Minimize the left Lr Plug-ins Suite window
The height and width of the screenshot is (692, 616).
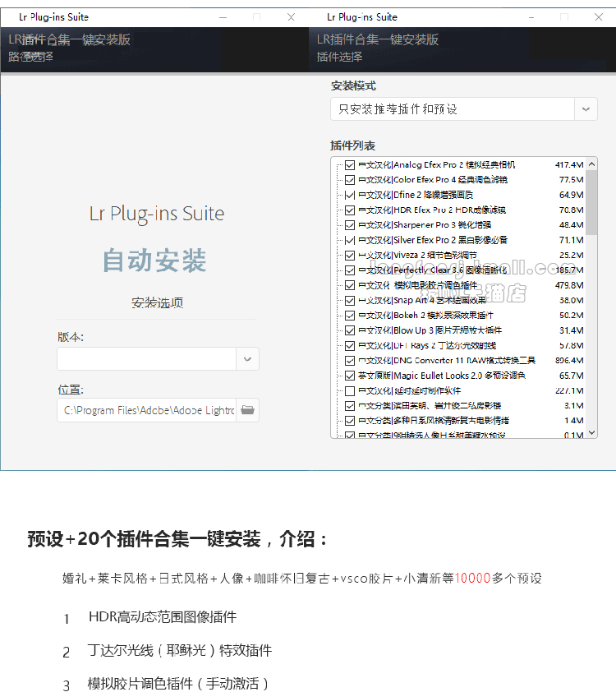223,17
